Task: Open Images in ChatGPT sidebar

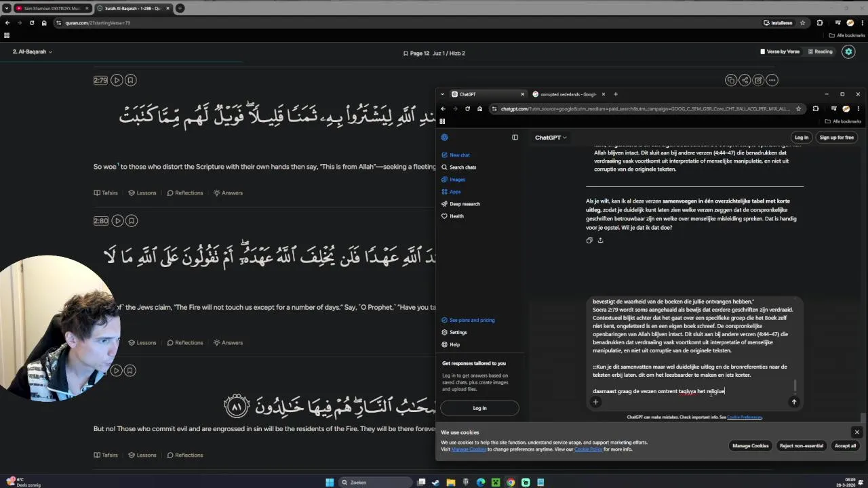Action: [x=453, y=180]
